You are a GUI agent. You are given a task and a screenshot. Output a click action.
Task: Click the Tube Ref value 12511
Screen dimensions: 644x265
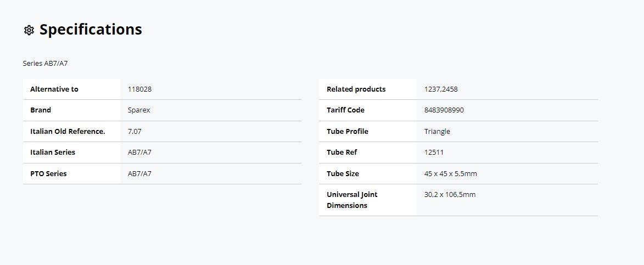pos(434,152)
